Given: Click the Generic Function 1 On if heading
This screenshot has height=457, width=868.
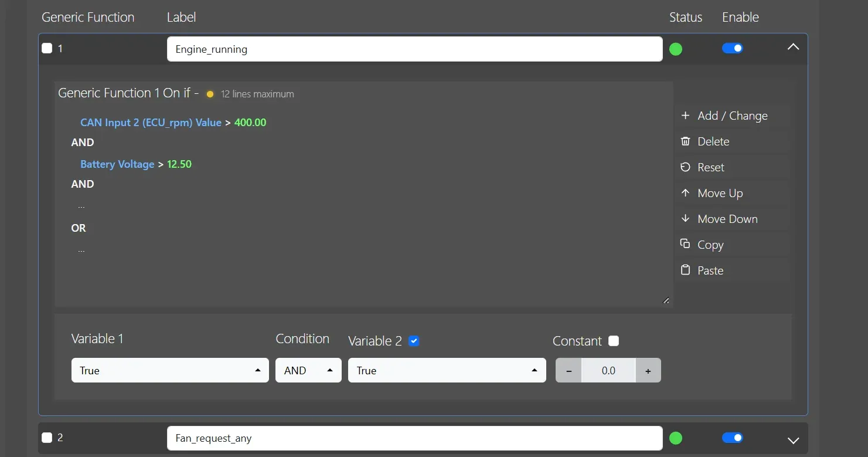Looking at the screenshot, I should [x=128, y=93].
